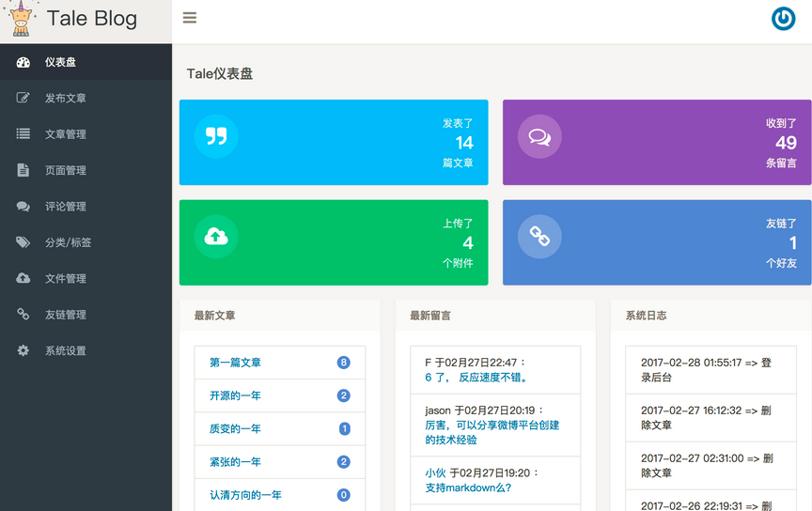812x511 pixels.
Task: Click the chain link icon beside 友链管理
Action: (x=23, y=314)
